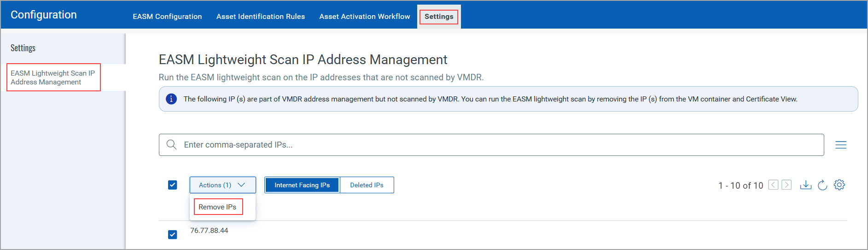Click the info icon in the notice banner

click(171, 99)
